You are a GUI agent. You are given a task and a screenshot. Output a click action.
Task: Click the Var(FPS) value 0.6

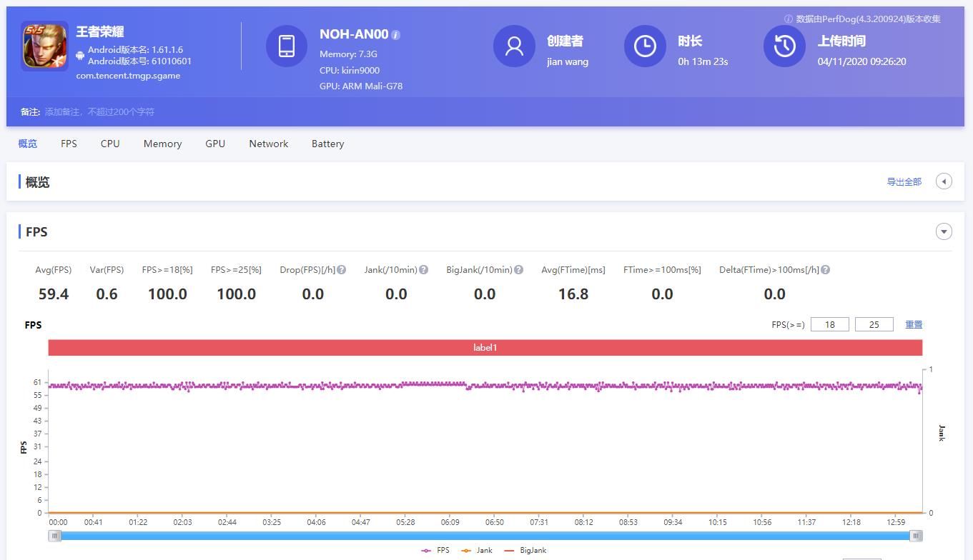click(x=107, y=294)
